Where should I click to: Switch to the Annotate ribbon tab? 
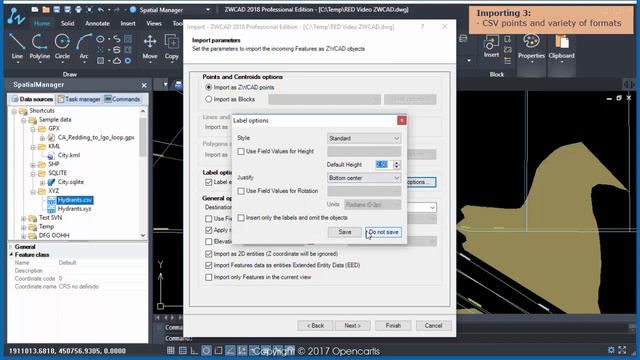click(x=97, y=24)
